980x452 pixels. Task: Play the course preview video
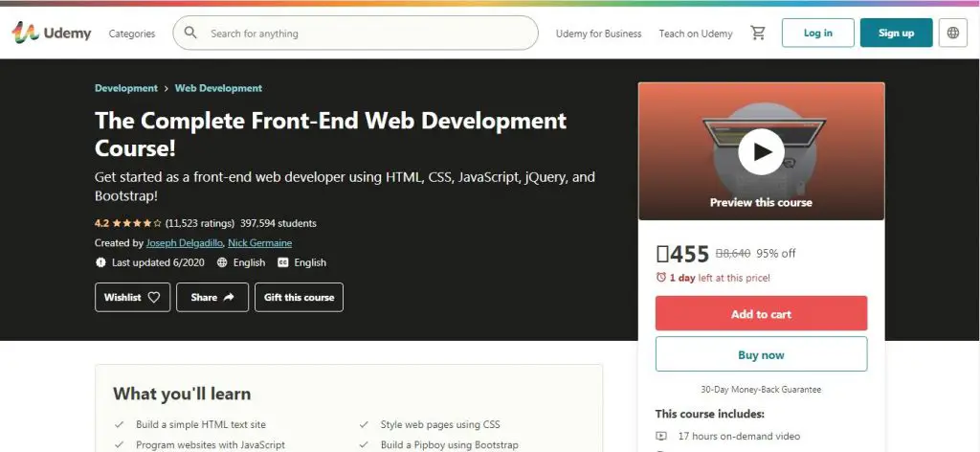761,151
